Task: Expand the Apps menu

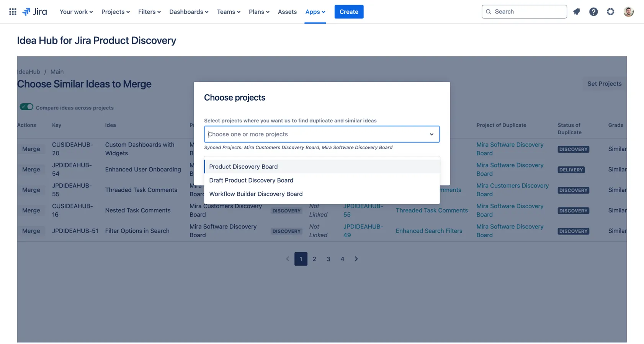Action: point(315,11)
